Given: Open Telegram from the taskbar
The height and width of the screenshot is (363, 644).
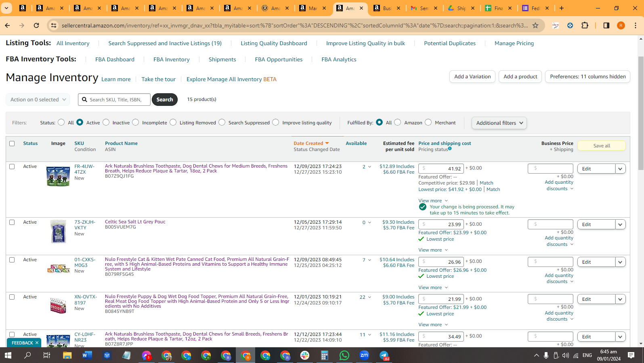Looking at the screenshot, I should click(x=384, y=355).
